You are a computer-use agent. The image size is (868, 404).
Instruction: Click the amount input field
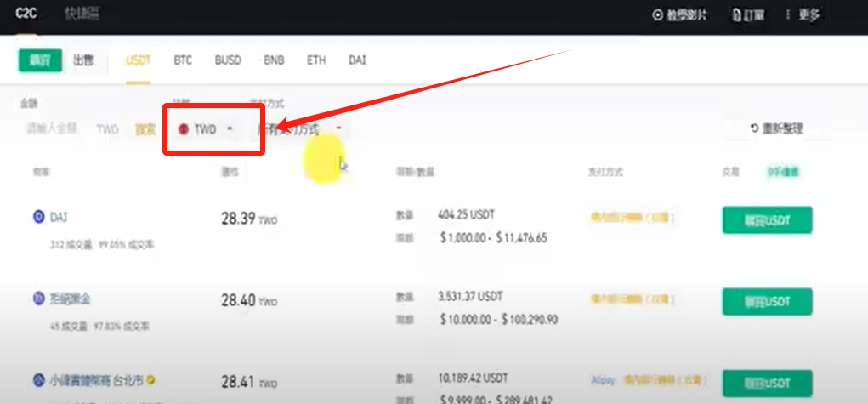pos(53,129)
